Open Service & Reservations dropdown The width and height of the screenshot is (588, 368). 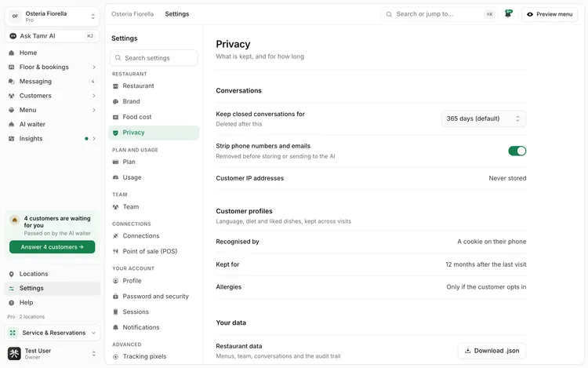point(52,333)
